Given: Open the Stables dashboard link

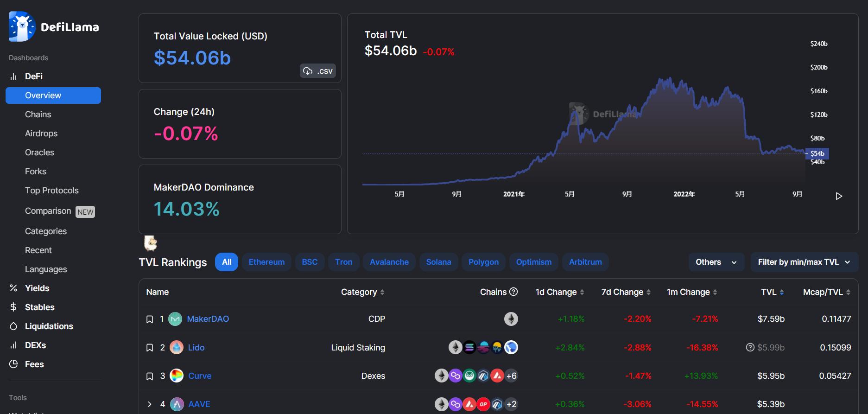Looking at the screenshot, I should click(x=40, y=307).
